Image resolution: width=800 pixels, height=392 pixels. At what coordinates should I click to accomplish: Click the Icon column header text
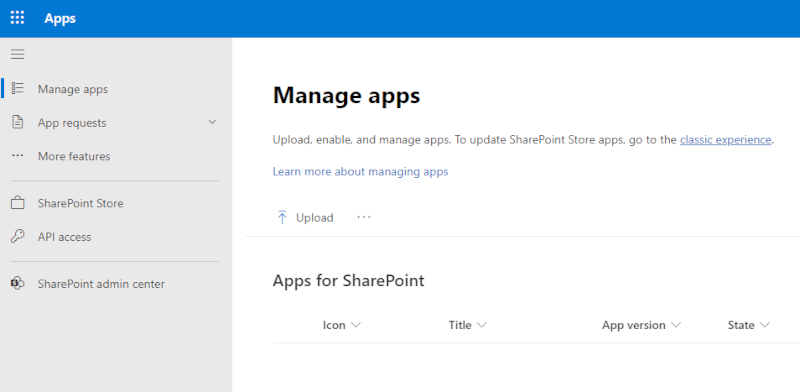(334, 325)
